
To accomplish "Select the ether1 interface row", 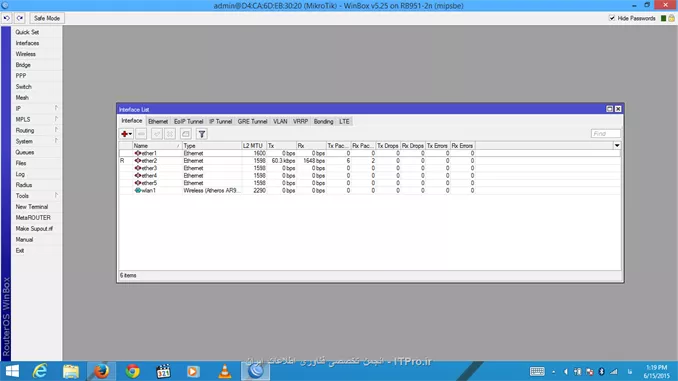I will (x=370, y=153).
